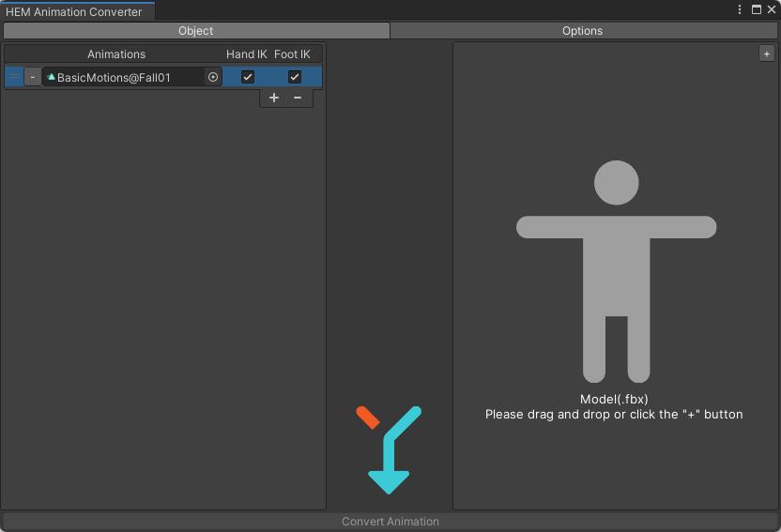Viewport: 781px width, 532px height.
Task: Select the Object tab
Action: coord(196,31)
